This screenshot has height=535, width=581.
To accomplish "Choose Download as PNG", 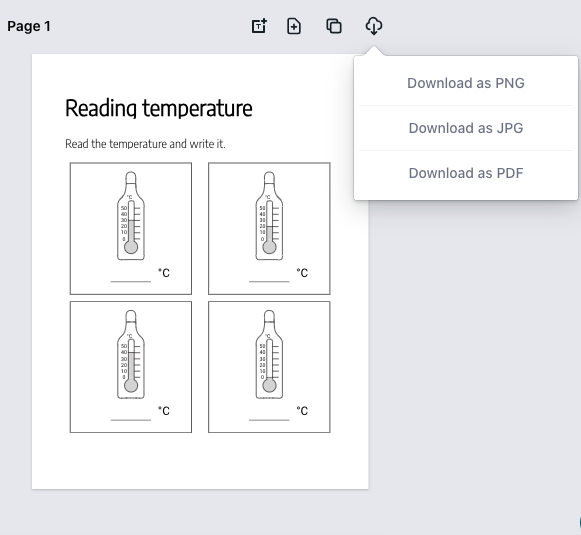I will tap(466, 83).
